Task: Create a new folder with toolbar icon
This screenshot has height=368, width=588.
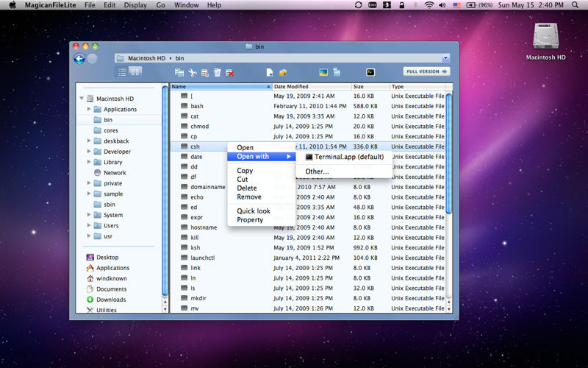Action: tap(283, 72)
